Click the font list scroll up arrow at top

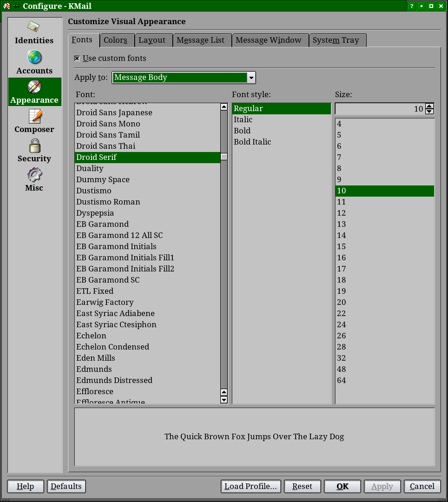[224, 107]
